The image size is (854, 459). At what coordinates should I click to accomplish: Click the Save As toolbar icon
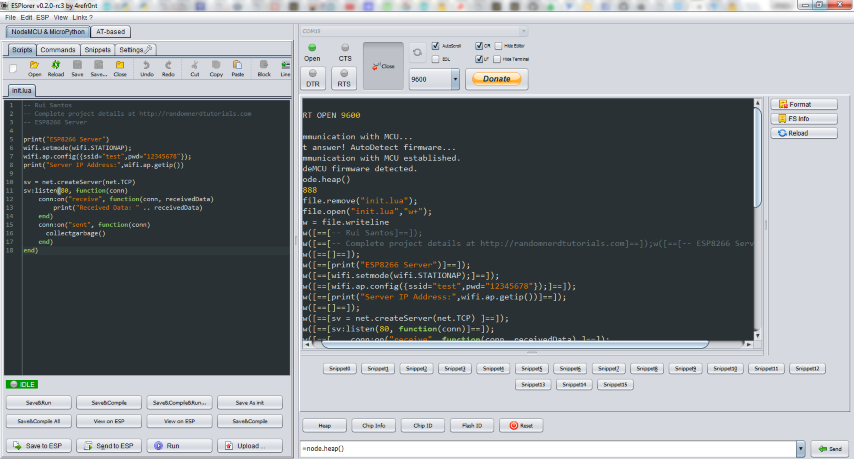[99, 68]
